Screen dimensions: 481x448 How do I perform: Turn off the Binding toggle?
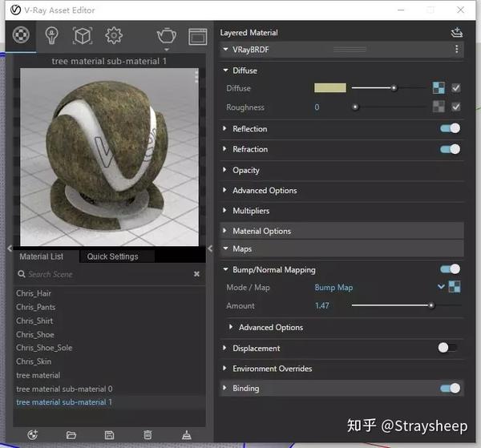(450, 388)
